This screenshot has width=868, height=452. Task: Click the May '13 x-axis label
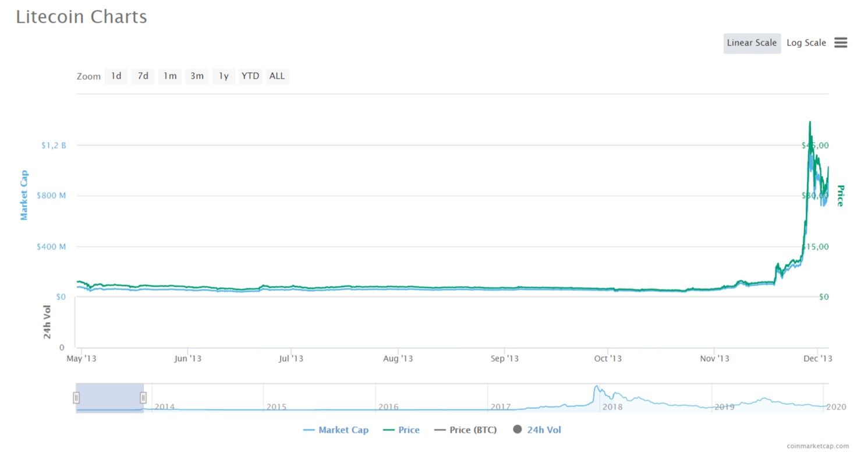point(82,358)
